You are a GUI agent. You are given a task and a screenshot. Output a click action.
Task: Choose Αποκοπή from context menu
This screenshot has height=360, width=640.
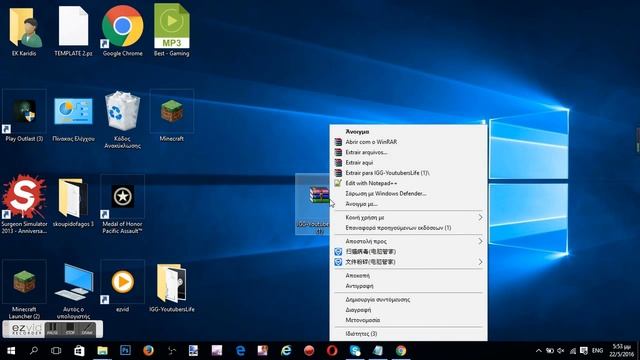click(x=408, y=276)
